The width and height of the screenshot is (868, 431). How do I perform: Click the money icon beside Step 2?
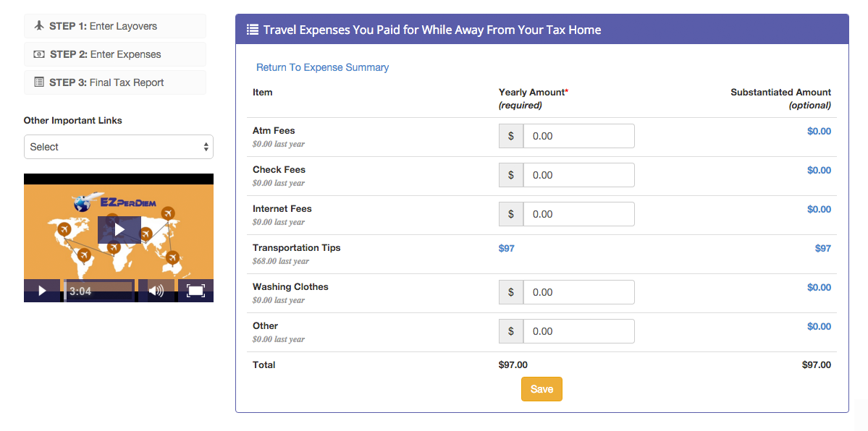39,54
